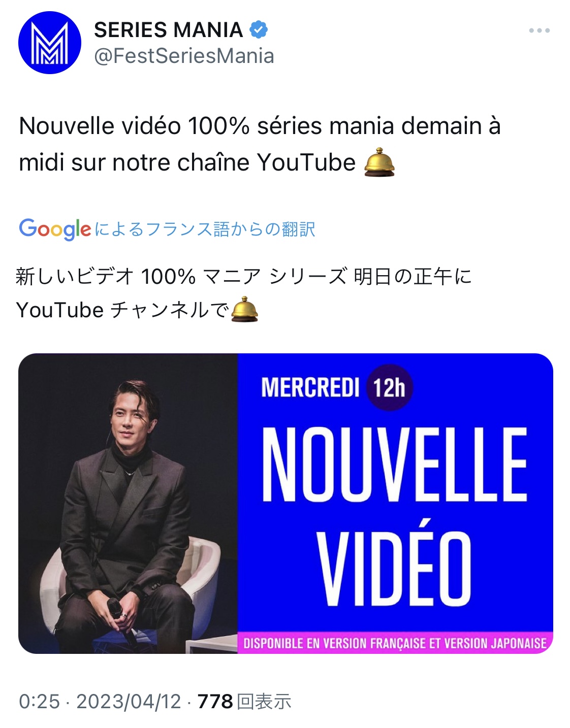570x728 pixels.
Task: Click the pink version française banner
Action: point(395,643)
